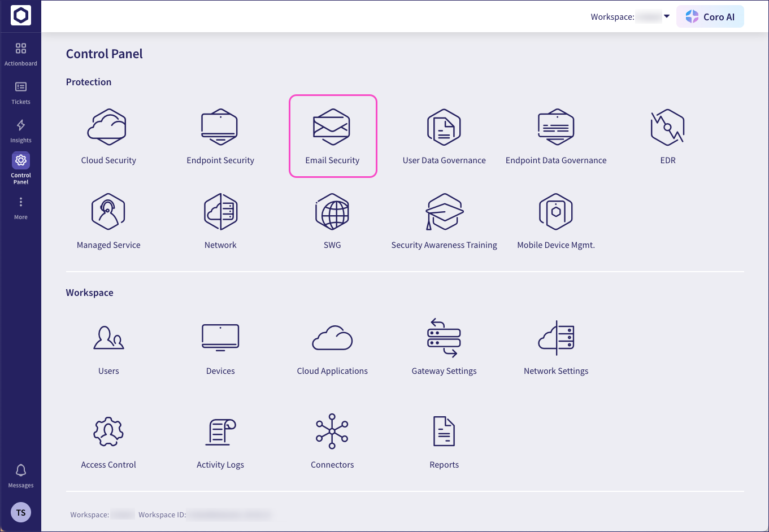
Task: Open the Connectors panel
Action: [x=332, y=441]
